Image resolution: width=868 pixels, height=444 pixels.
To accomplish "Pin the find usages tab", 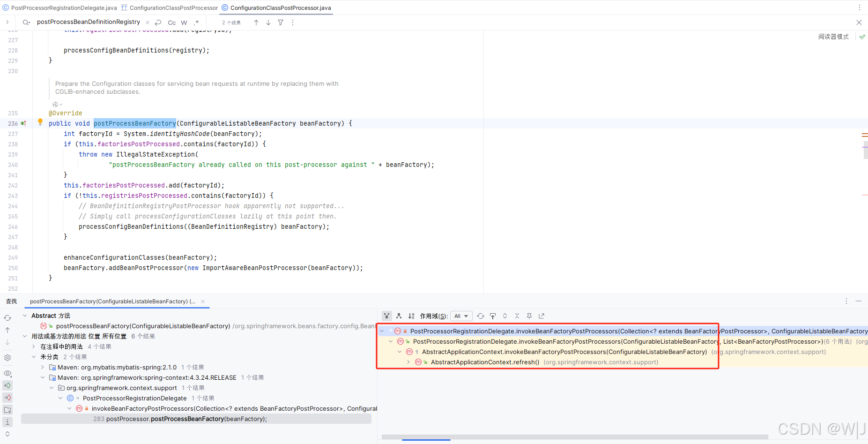I will (x=529, y=316).
